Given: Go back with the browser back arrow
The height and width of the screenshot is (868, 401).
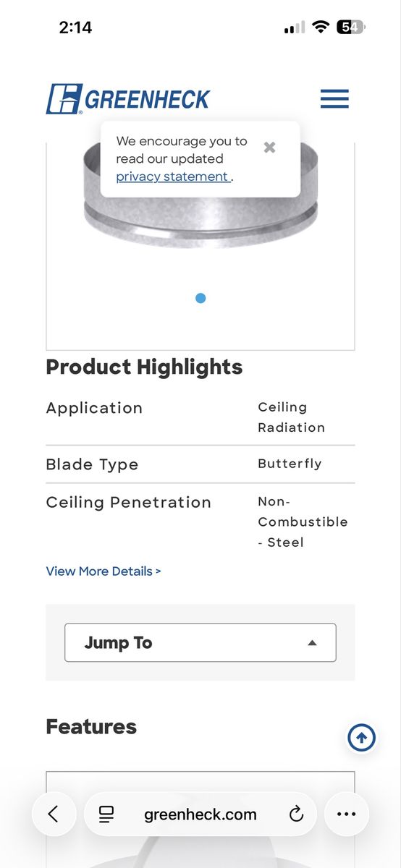Looking at the screenshot, I should pyautogui.click(x=53, y=814).
